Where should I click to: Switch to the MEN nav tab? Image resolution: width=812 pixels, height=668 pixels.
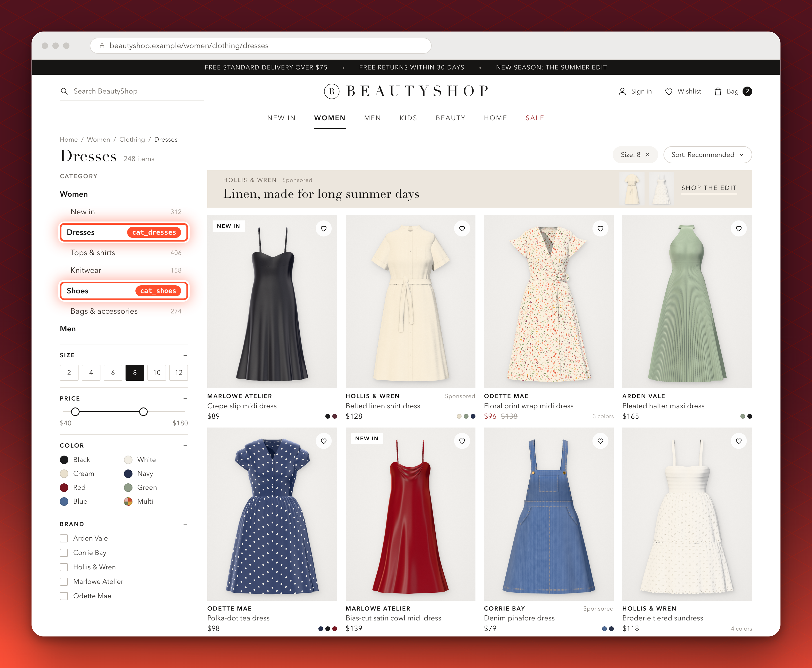(x=372, y=118)
